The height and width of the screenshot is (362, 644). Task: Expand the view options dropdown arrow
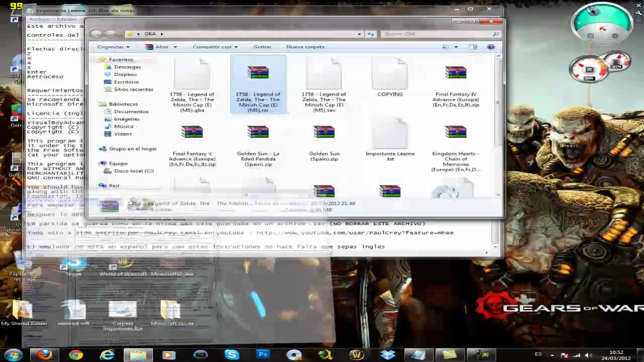pyautogui.click(x=456, y=47)
